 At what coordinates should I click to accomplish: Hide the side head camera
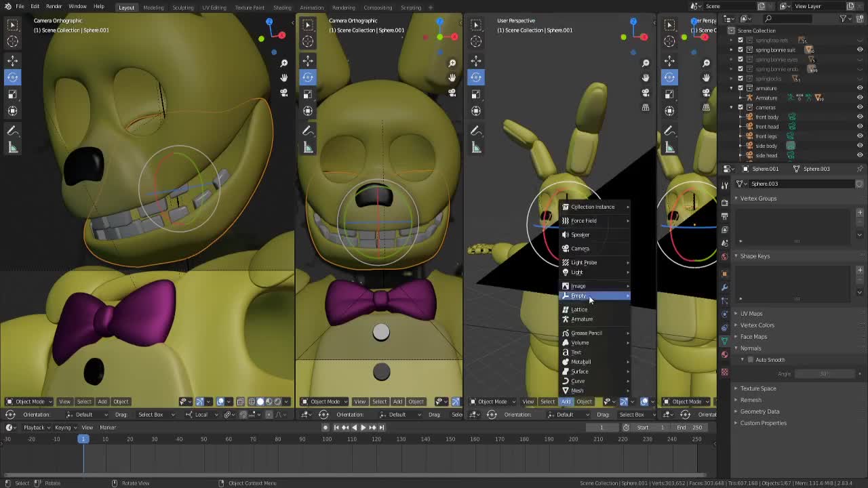coord(860,155)
